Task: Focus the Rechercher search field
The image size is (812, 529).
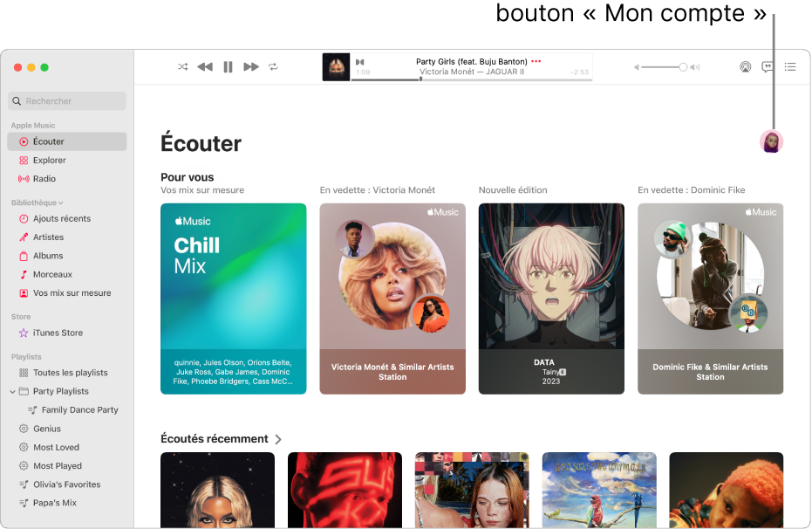Action: point(67,101)
